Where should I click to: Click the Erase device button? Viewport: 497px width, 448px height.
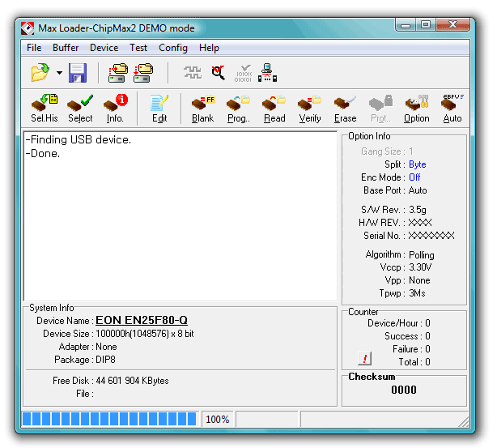pos(345,109)
